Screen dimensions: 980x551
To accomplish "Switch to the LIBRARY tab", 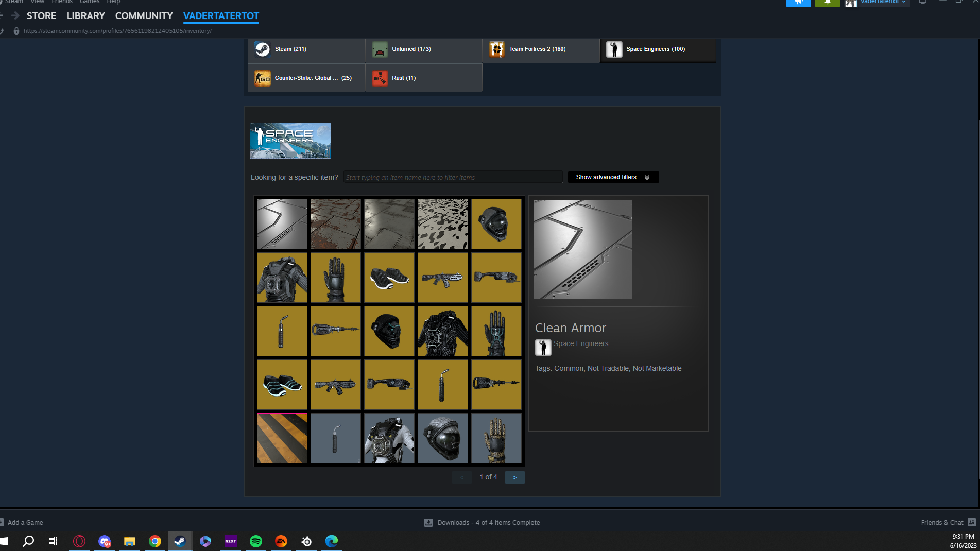I will coord(85,16).
